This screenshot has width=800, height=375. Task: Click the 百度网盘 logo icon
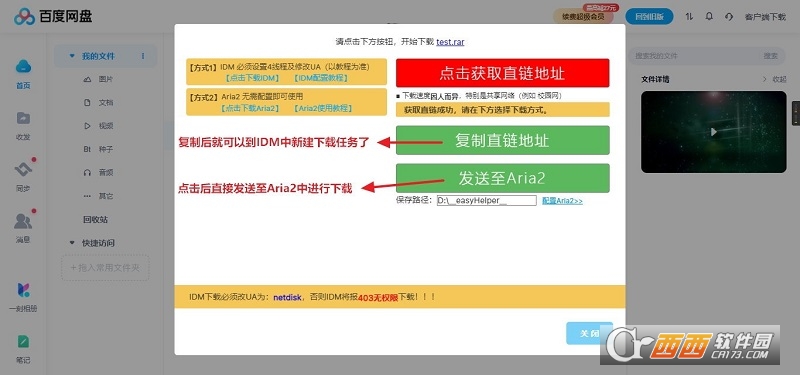pyautogui.click(x=24, y=17)
